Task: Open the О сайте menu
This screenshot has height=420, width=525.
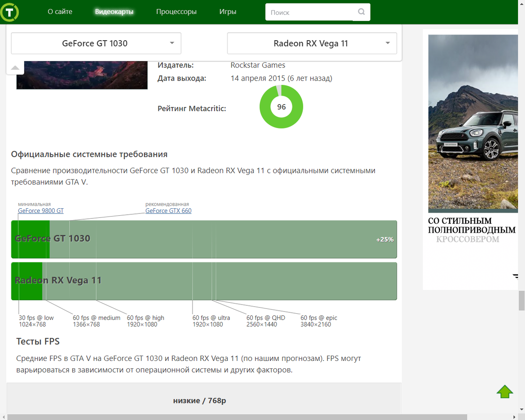Action: (60, 12)
